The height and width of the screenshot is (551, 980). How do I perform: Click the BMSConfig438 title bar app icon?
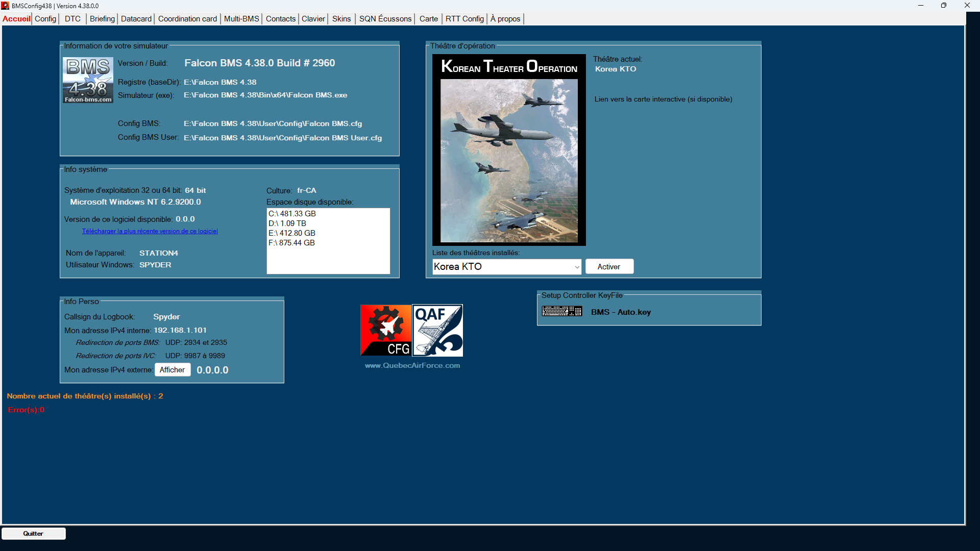point(5,6)
